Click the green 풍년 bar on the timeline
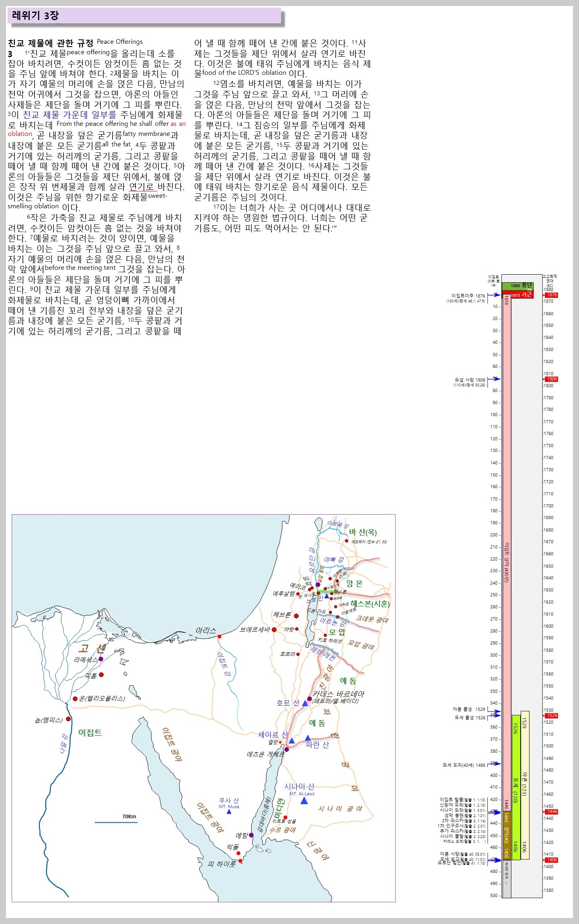579x924 pixels. [x=517, y=286]
